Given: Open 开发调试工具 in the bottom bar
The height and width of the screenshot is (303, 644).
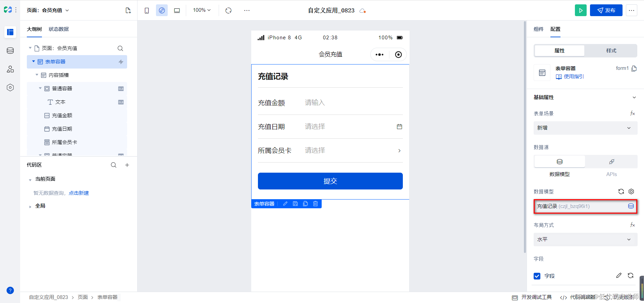Looking at the screenshot, I should tap(532, 297).
